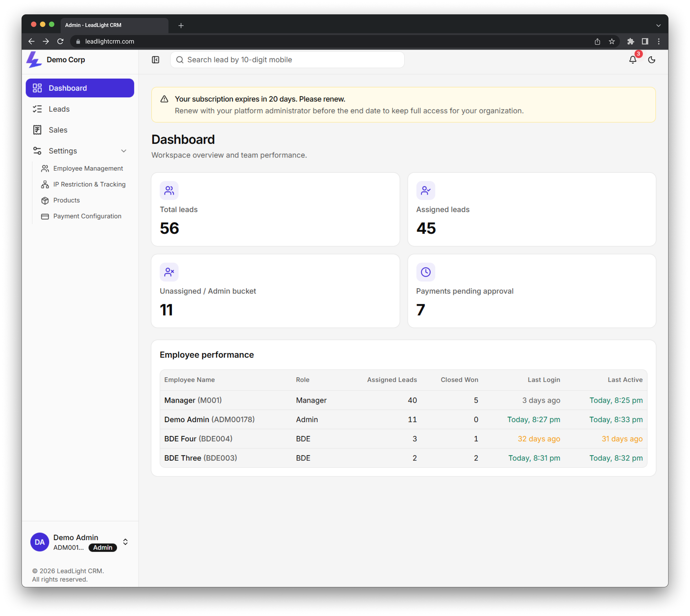Share the page with share icon

(597, 41)
